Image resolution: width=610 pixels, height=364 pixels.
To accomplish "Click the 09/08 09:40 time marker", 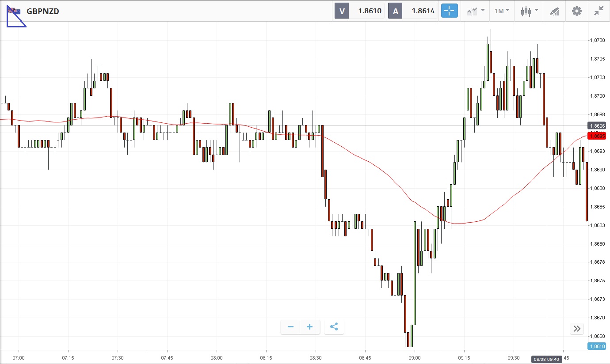I will tap(547, 359).
